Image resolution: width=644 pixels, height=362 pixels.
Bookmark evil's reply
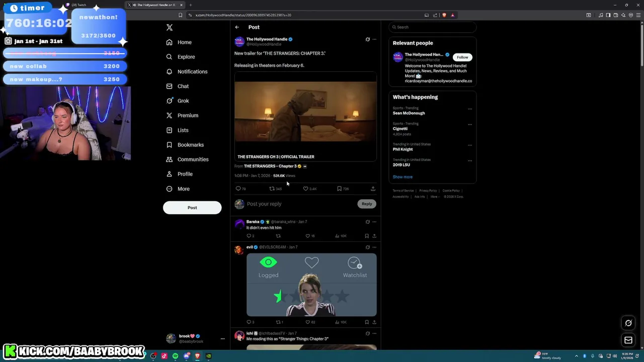367,322
